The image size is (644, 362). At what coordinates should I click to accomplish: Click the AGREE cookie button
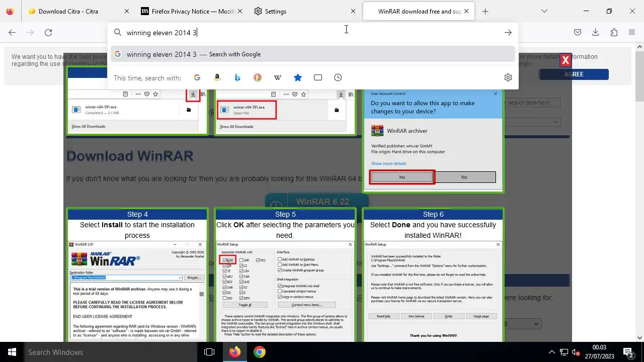coord(574,74)
